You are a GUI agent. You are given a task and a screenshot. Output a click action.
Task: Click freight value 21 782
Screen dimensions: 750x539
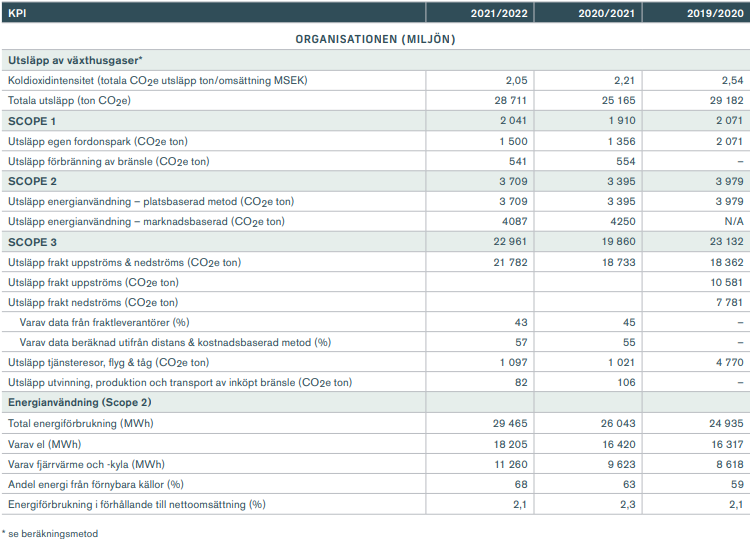(x=510, y=263)
